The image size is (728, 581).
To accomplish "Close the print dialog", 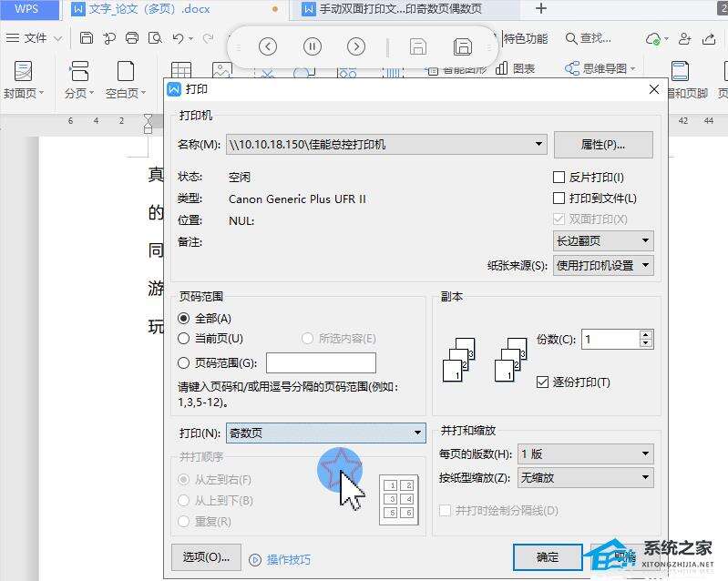I will (x=653, y=89).
